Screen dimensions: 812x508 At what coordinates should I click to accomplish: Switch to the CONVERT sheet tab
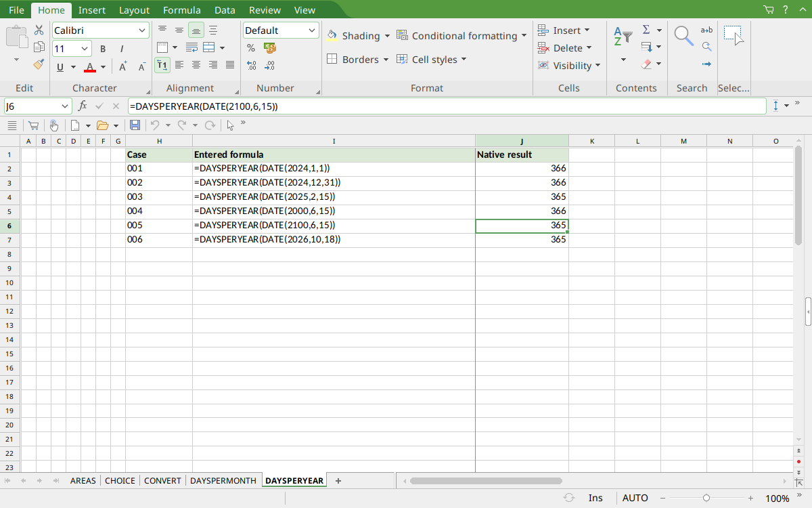pyautogui.click(x=162, y=480)
